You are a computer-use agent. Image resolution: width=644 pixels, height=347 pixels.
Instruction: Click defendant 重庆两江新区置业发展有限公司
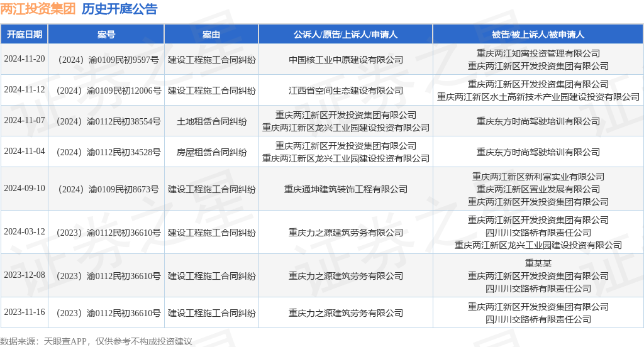pos(538,189)
